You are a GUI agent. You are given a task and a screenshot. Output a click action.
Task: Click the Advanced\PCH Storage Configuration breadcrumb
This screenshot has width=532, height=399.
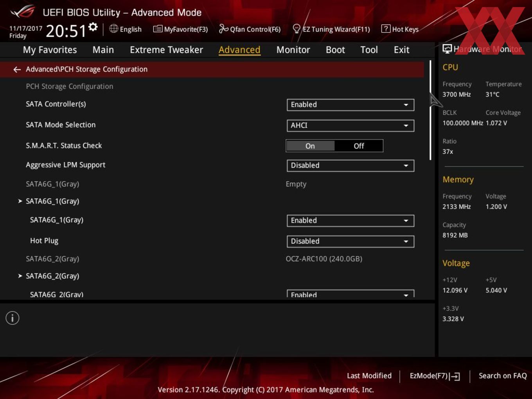[x=87, y=69]
